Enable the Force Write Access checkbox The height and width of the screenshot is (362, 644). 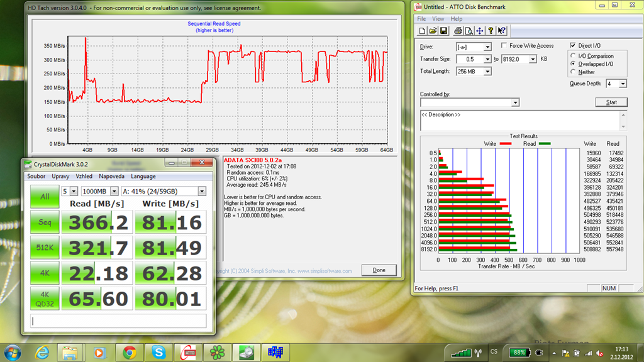(504, 46)
